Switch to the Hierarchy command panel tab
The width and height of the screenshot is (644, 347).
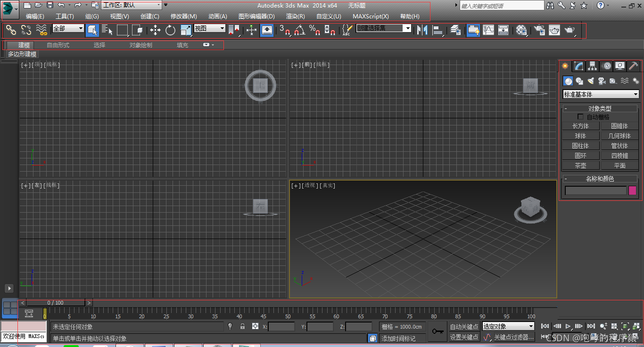pyautogui.click(x=592, y=66)
